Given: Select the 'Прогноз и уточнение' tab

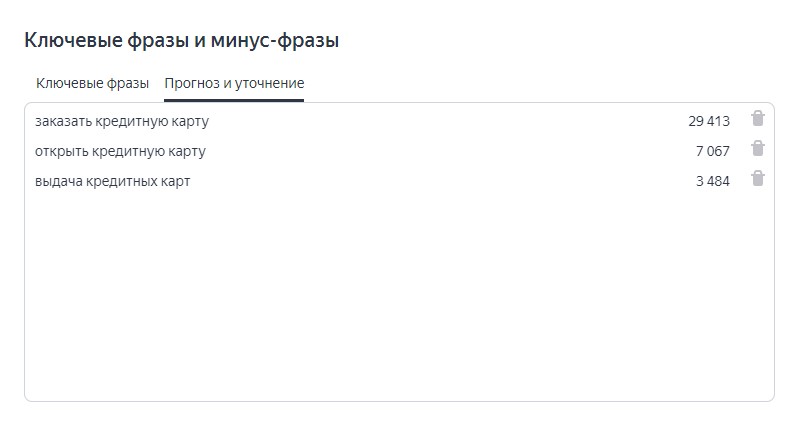Looking at the screenshot, I should click(x=234, y=83).
